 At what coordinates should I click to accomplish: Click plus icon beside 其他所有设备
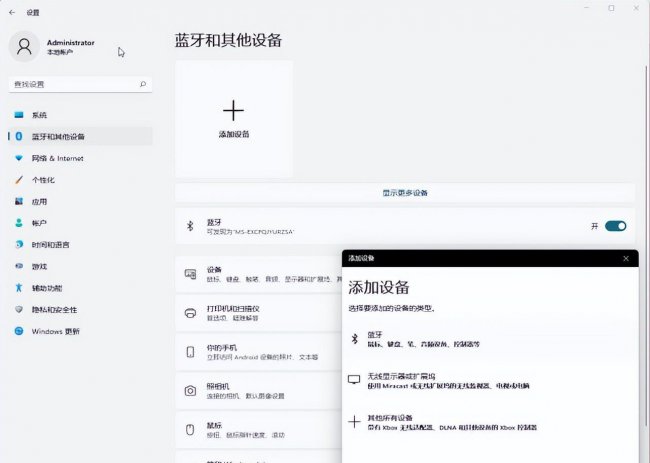354,422
